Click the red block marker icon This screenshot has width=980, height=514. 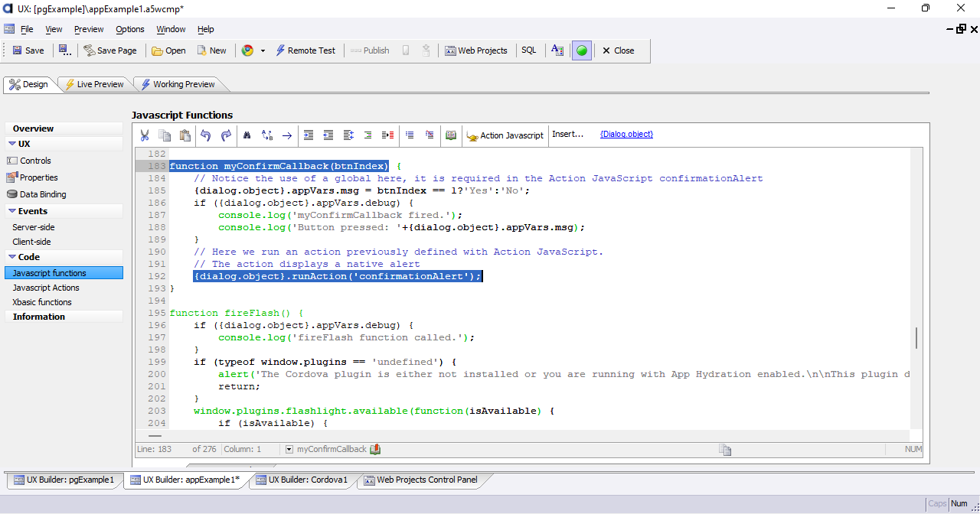(388, 135)
